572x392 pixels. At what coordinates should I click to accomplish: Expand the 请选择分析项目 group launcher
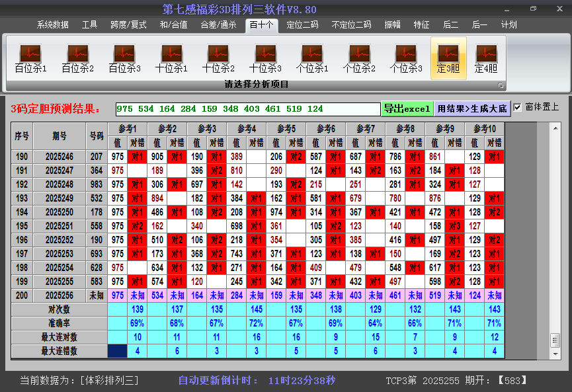(501, 85)
